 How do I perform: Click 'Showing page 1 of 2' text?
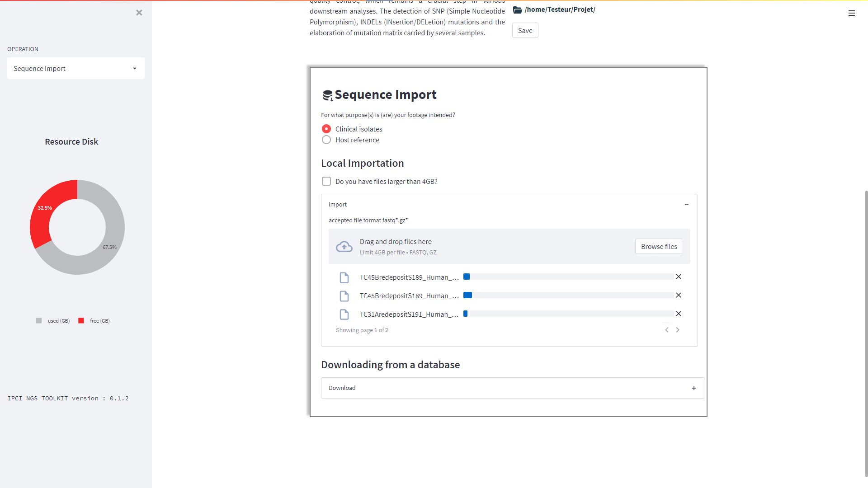(x=362, y=330)
